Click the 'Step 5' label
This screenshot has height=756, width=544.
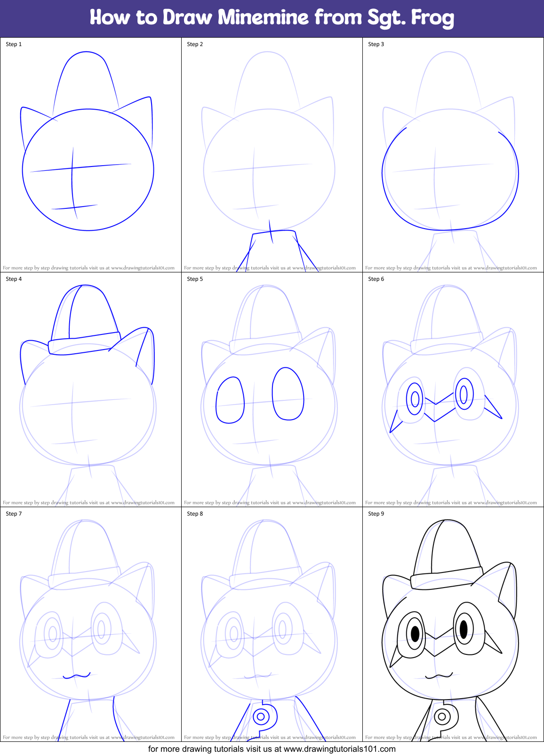tap(195, 279)
